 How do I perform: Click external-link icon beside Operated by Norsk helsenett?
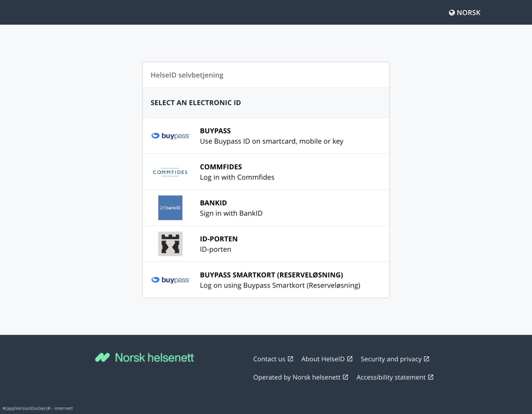(345, 377)
